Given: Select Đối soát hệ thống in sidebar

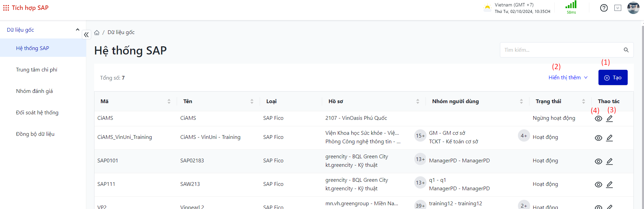Looking at the screenshot, I should point(37,113).
